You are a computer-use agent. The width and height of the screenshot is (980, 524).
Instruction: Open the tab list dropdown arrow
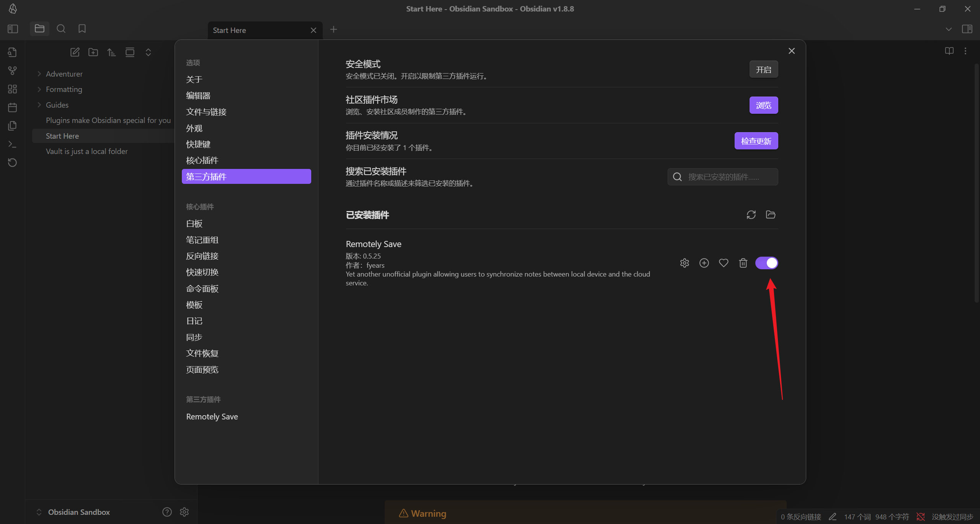pos(949,29)
